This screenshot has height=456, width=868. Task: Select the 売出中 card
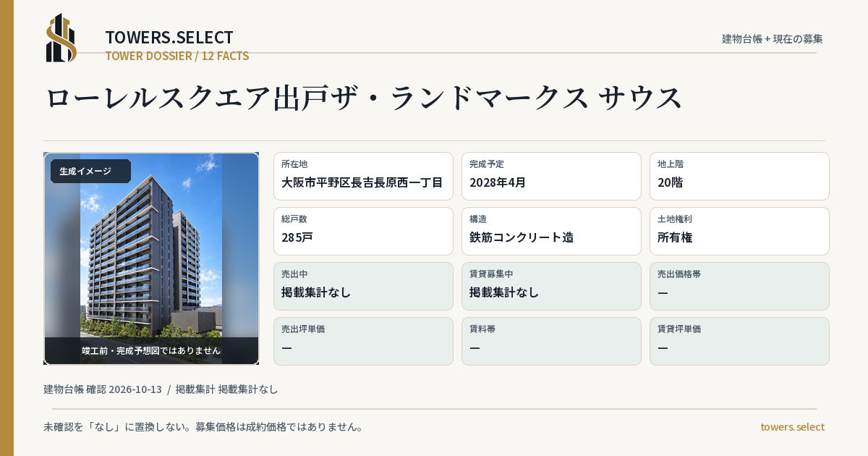(x=363, y=286)
